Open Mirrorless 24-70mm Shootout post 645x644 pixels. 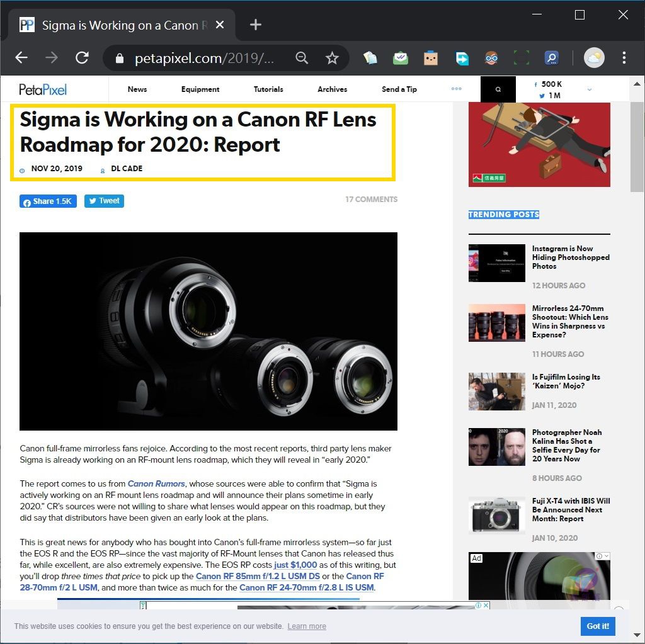(x=570, y=322)
